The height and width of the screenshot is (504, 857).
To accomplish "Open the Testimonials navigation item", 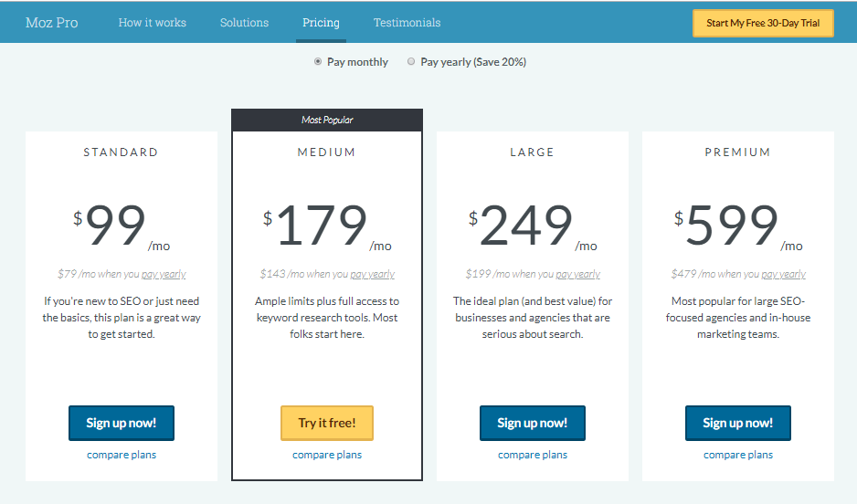I will pyautogui.click(x=407, y=23).
